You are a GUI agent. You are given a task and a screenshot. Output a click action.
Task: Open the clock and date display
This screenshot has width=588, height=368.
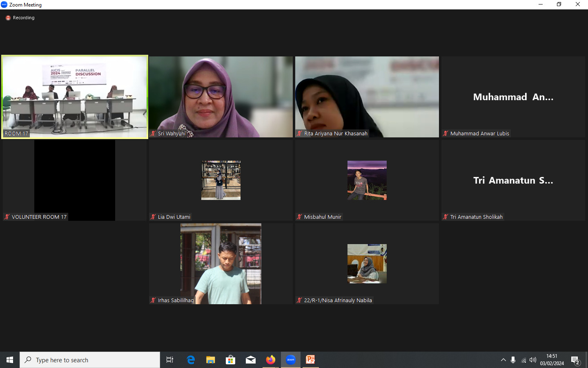(x=552, y=360)
